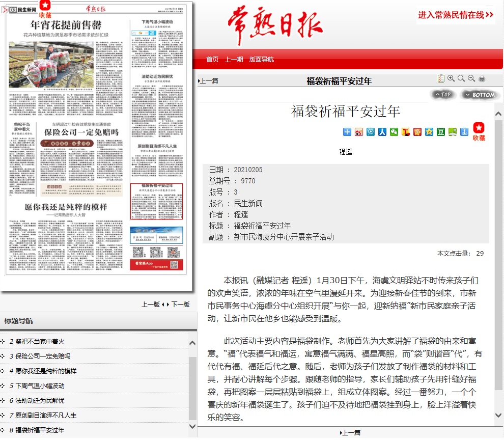Viewport: 504px width, 440px height.
Task: Click 愿你我还是纯粹的模样 headline on page image
Action: pyautogui.click(x=66, y=207)
